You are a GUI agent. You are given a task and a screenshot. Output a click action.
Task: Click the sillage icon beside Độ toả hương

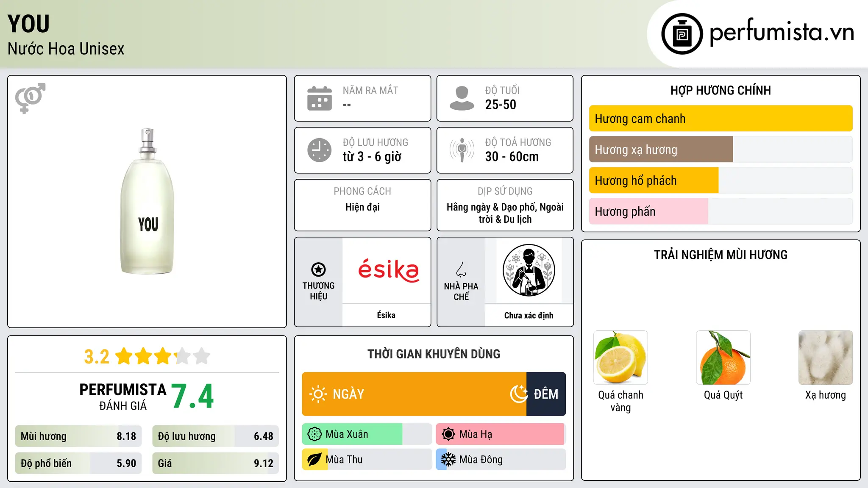pyautogui.click(x=462, y=150)
